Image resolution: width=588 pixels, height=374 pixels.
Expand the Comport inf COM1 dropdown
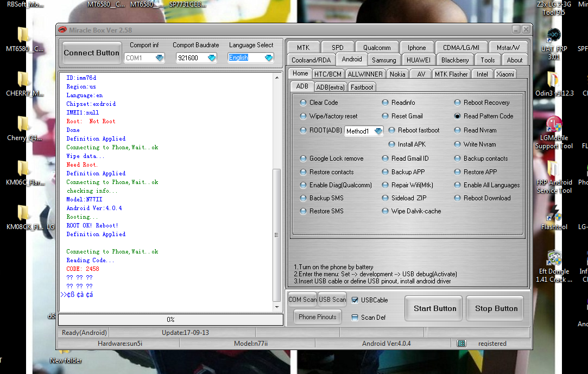tap(160, 58)
